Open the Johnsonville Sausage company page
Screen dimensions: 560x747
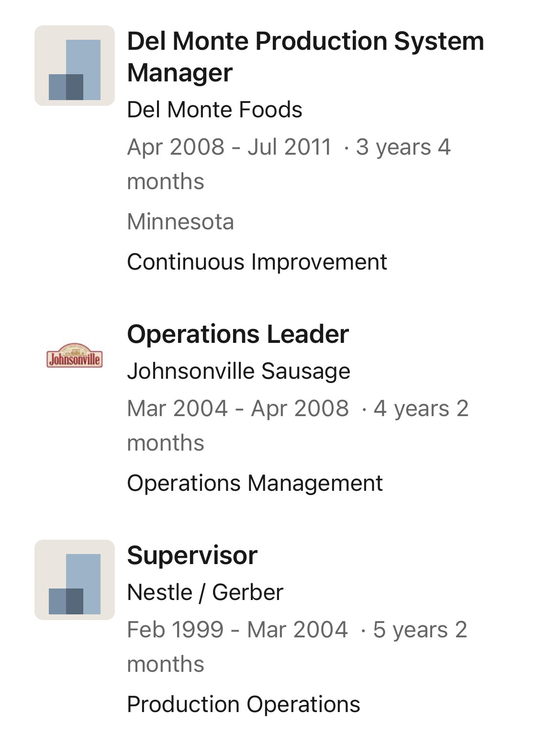[238, 371]
